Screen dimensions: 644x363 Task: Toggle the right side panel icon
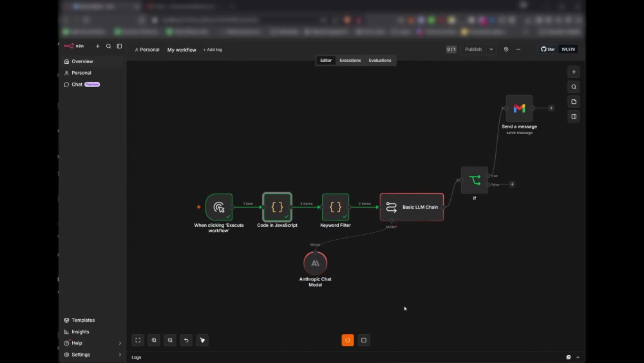pyautogui.click(x=574, y=116)
